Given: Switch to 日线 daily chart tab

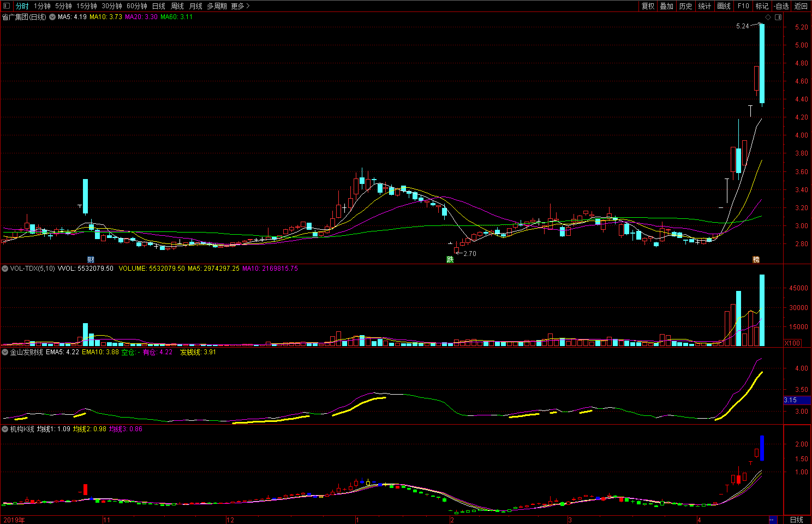Looking at the screenshot, I should coord(159,6).
